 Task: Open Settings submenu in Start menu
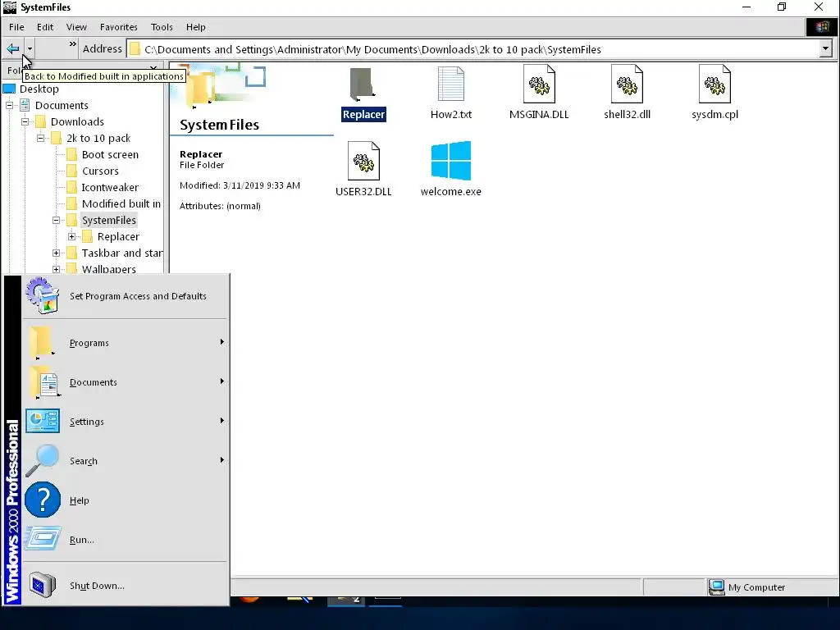click(x=126, y=422)
